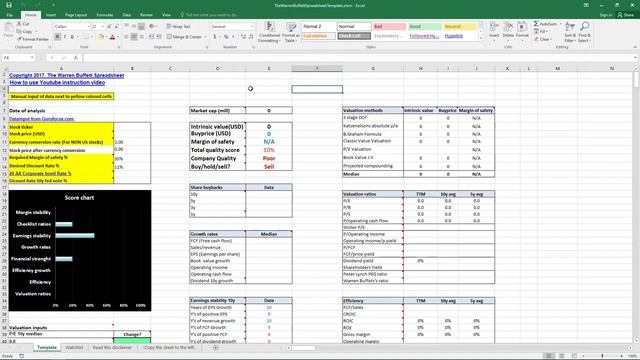Click the Share button
The width and height of the screenshot is (640, 360).
click(626, 15)
